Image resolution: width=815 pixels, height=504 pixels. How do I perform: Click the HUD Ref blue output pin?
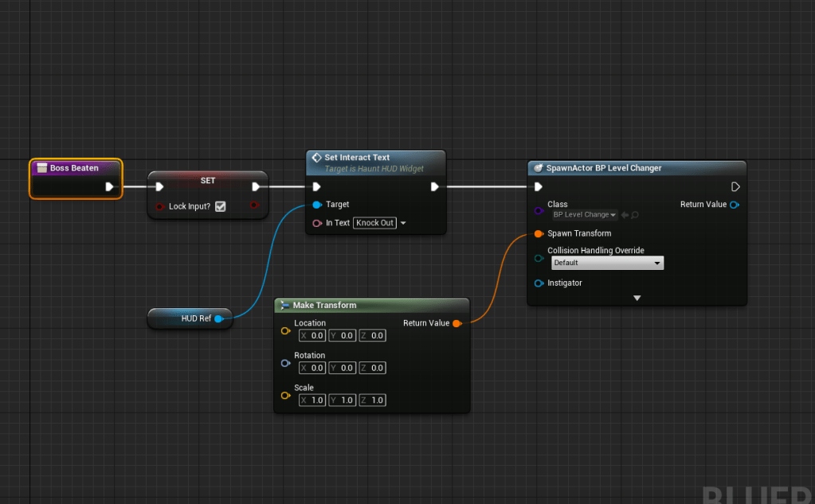coord(217,318)
